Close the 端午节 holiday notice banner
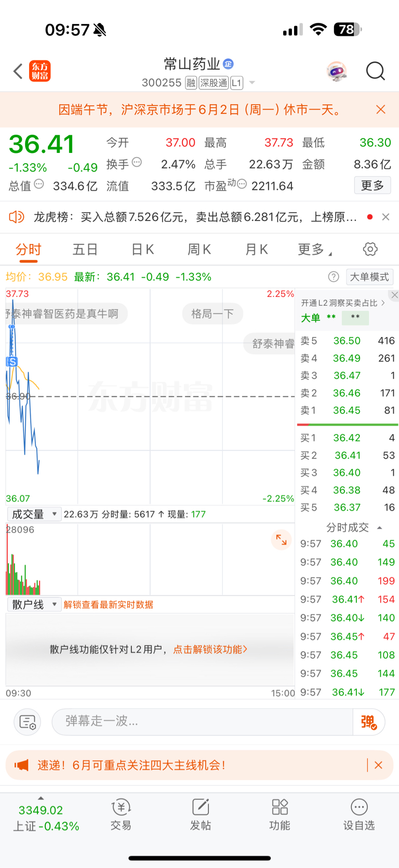 (381, 109)
